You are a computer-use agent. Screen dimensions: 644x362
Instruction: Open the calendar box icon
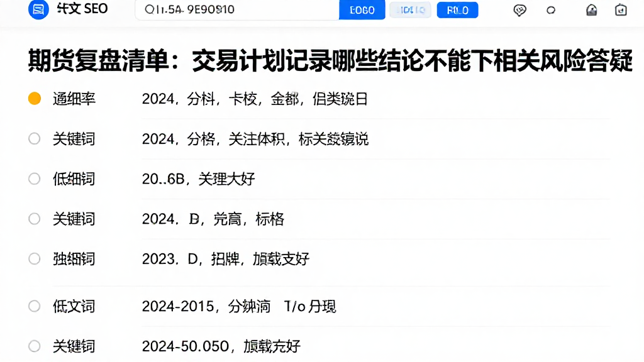tap(621, 10)
